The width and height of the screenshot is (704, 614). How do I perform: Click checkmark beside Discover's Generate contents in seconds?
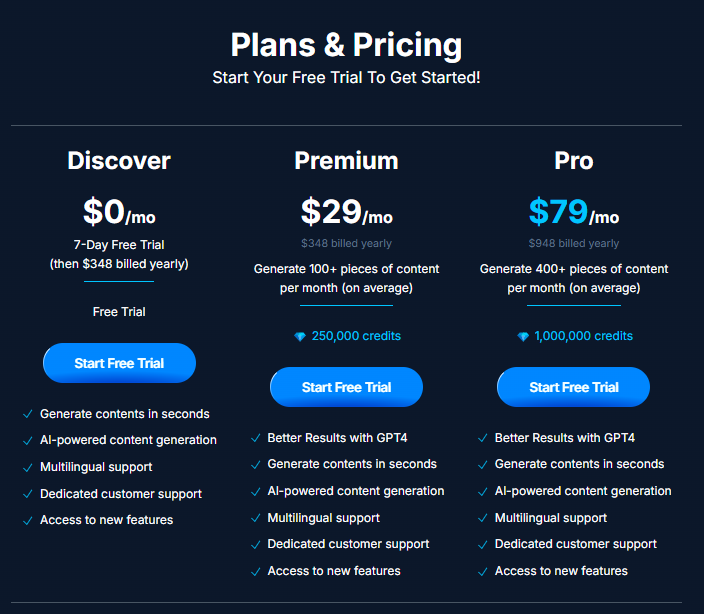(x=27, y=414)
